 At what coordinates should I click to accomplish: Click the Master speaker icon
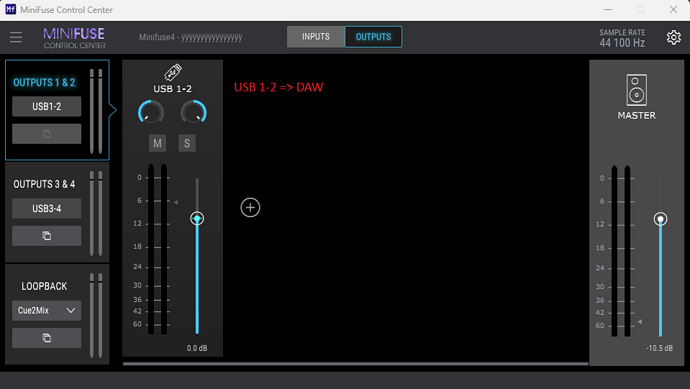(x=636, y=90)
